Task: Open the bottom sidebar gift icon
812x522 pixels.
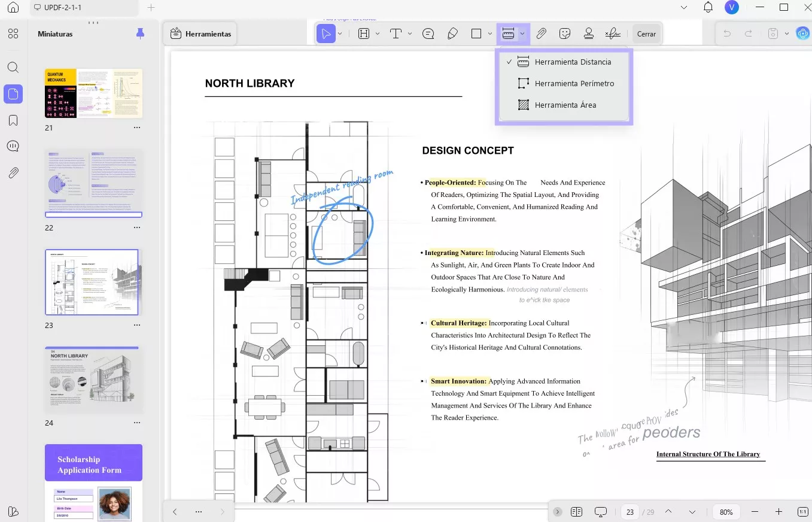Action: (x=13, y=511)
